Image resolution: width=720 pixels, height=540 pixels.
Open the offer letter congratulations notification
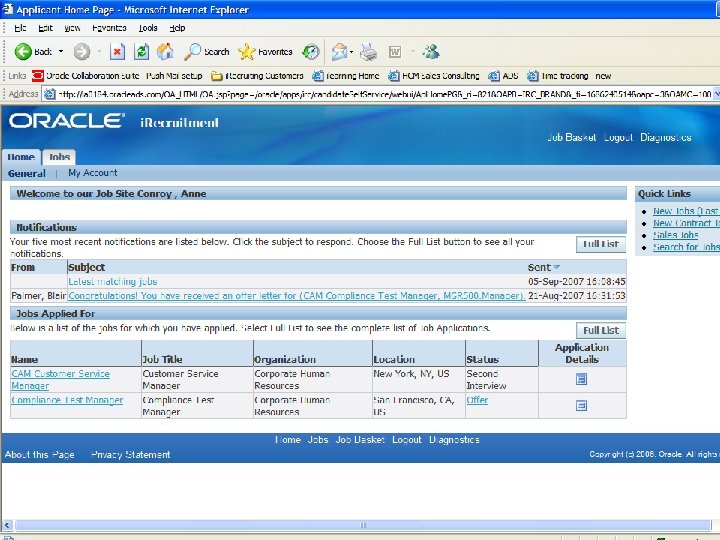pos(297,296)
